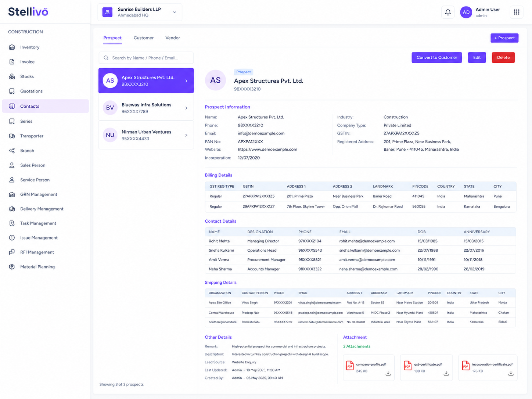Click South Regional Store shipping organization

click(x=223, y=322)
